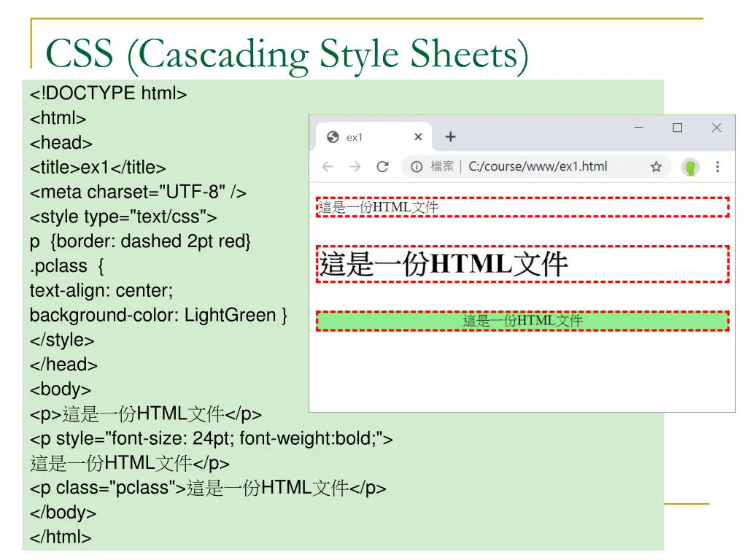Bookmark this page with the star icon
Image resolution: width=747 pixels, height=560 pixels.
[656, 167]
